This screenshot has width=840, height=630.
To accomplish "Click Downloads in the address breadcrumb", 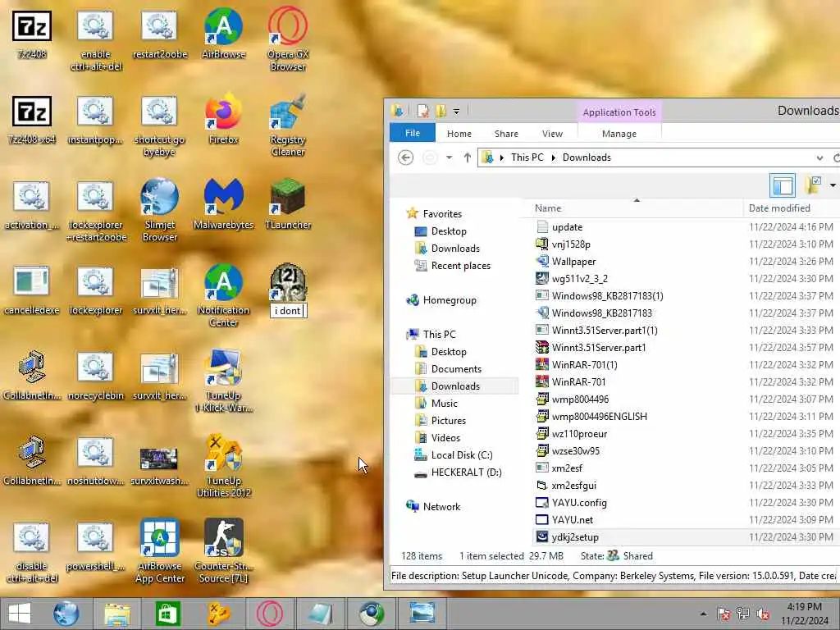I will [587, 157].
